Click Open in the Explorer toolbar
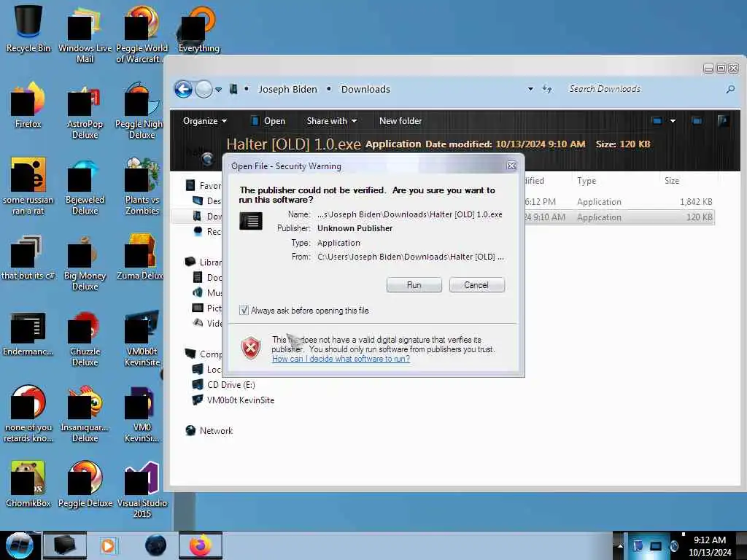The height and width of the screenshot is (560, 747). pyautogui.click(x=268, y=121)
